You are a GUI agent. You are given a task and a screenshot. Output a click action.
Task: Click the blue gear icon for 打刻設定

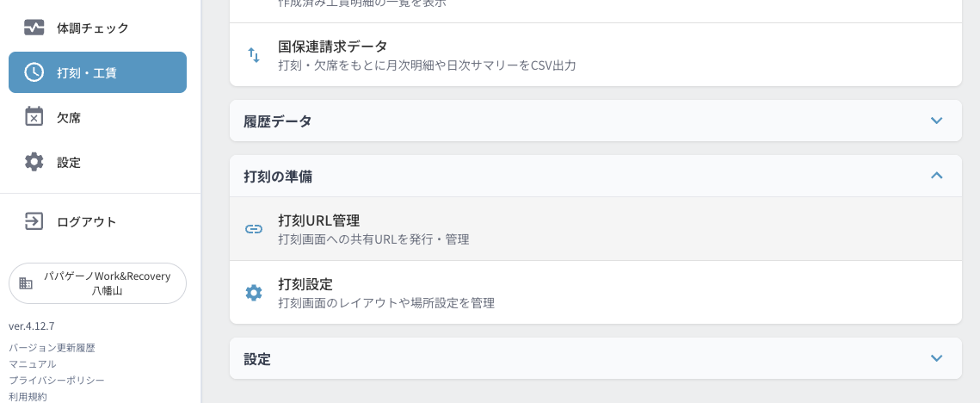253,293
